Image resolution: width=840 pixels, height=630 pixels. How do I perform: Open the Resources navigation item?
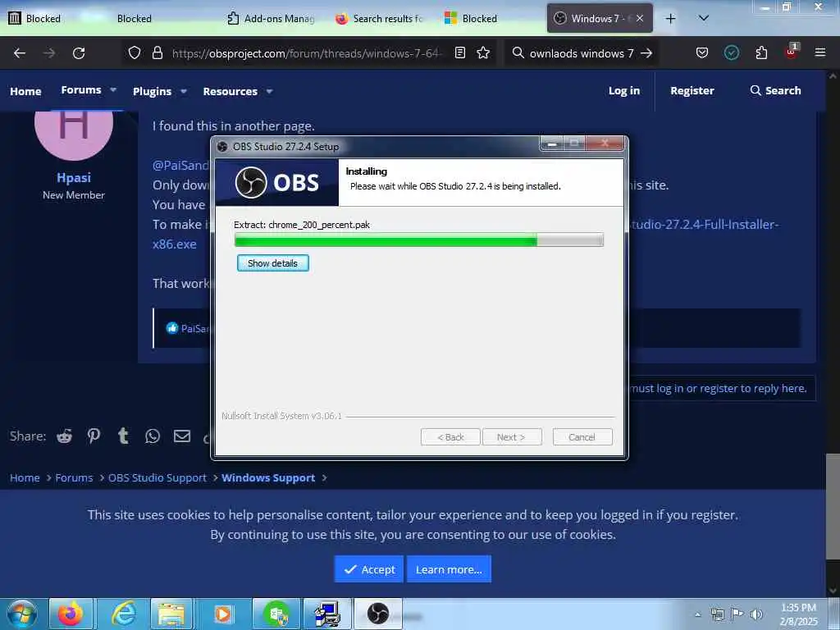(230, 91)
